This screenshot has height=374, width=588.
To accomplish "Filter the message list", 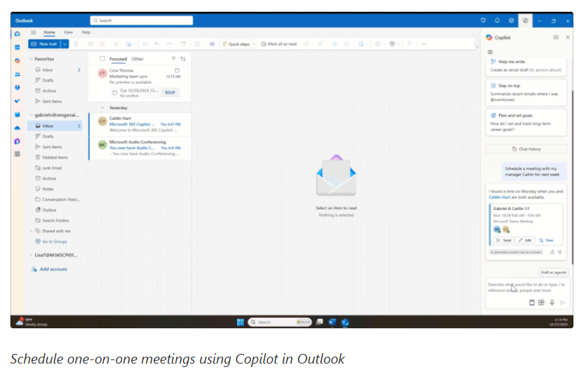I will click(x=173, y=59).
